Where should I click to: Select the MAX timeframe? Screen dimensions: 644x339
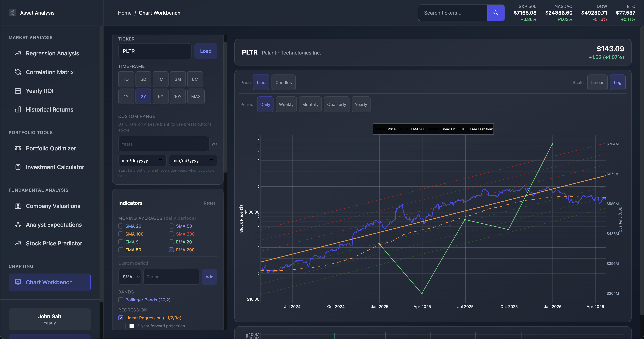[196, 96]
